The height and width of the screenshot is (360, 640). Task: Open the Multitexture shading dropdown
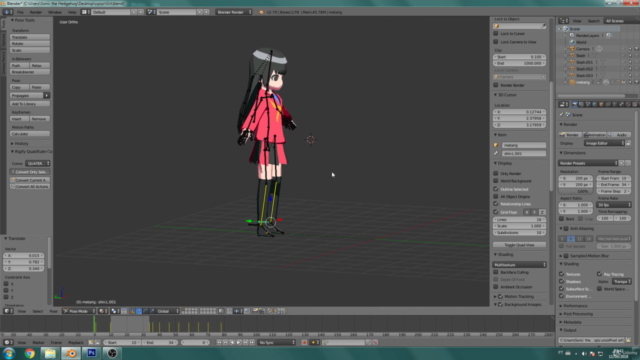pyautogui.click(x=519, y=264)
